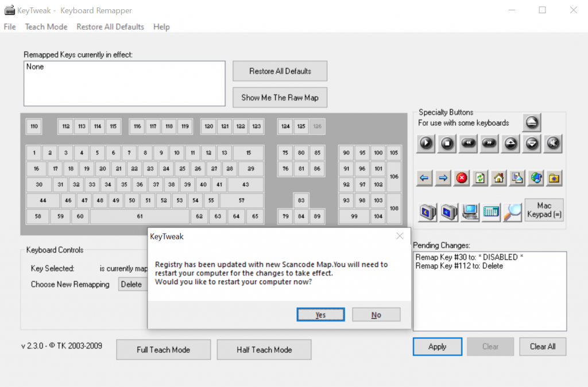Click Yes to restart the computer
This screenshot has height=387, width=588.
pos(320,314)
